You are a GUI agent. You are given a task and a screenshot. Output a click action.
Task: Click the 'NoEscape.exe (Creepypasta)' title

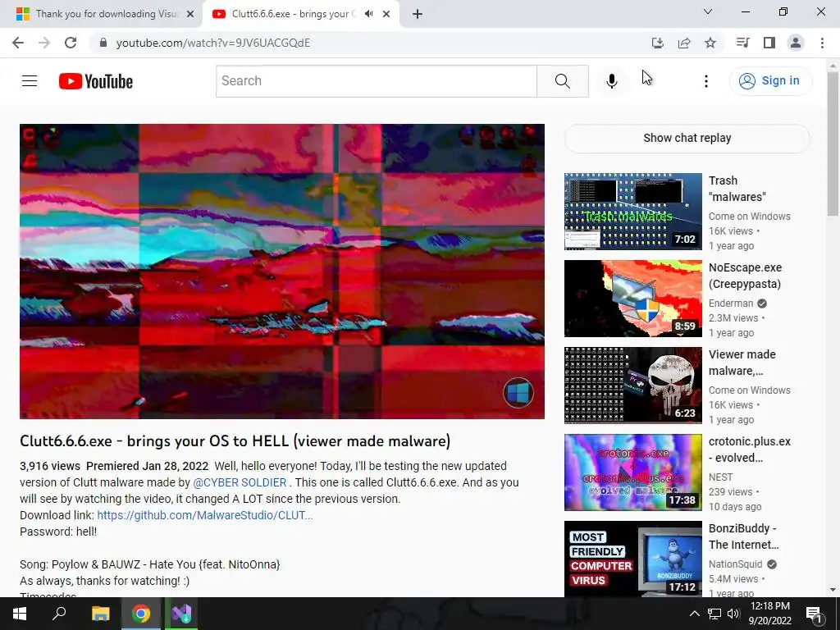pos(745,276)
